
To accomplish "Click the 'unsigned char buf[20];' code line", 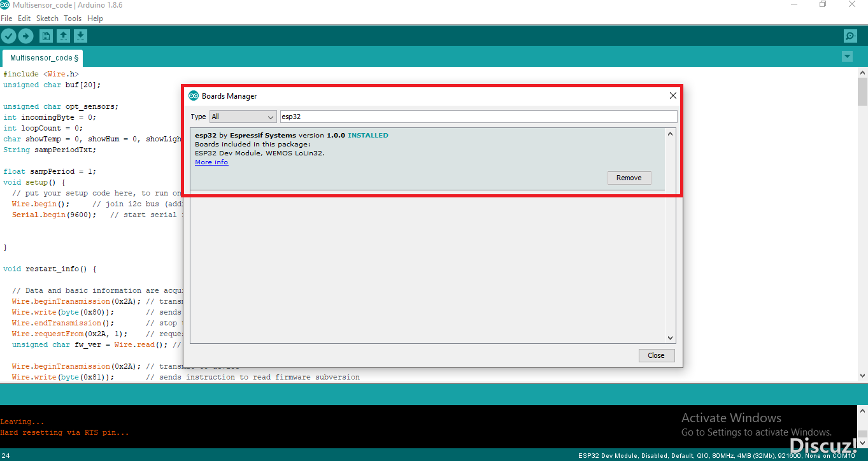I will 52,85.
